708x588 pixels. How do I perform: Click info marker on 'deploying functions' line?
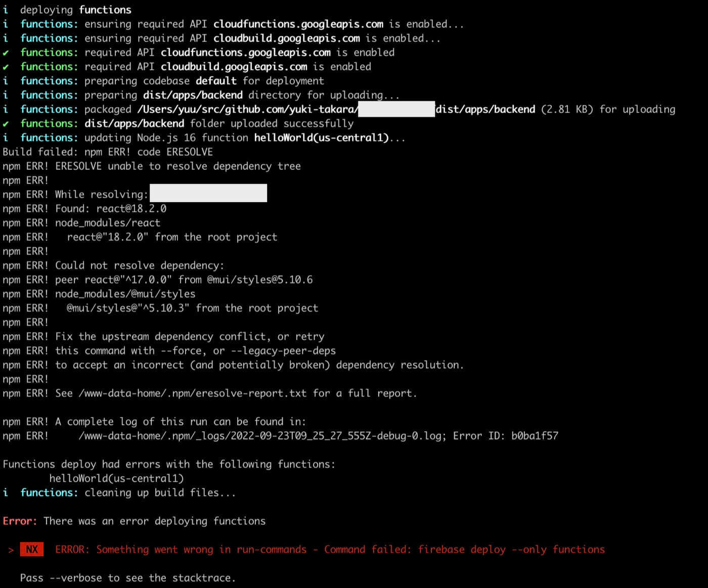pyautogui.click(x=6, y=10)
